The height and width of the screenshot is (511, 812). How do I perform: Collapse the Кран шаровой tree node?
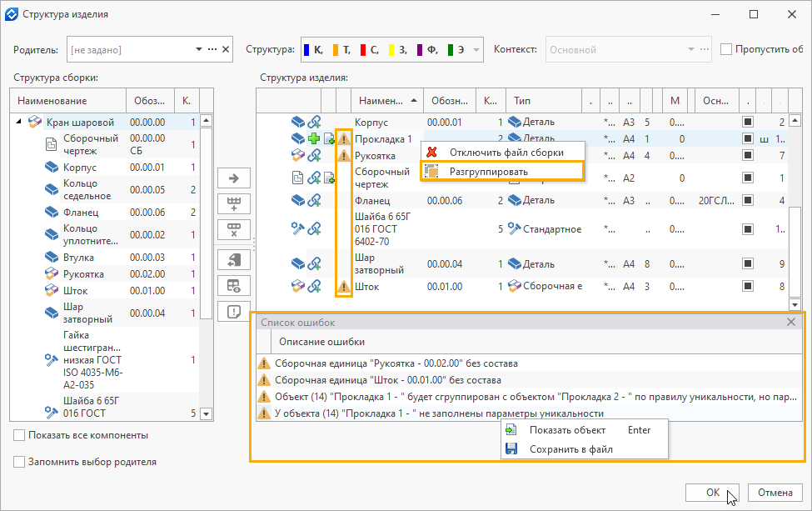[18, 123]
